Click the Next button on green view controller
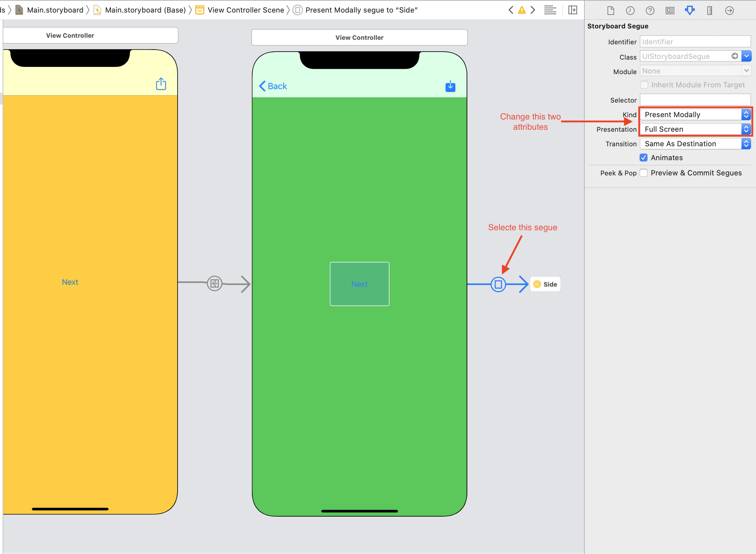The width and height of the screenshot is (756, 554). (x=359, y=284)
